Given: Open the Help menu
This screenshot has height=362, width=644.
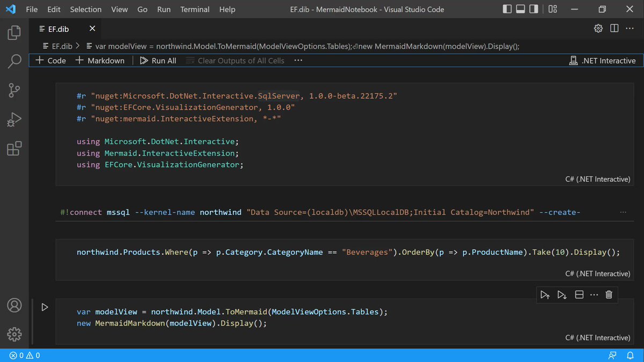Looking at the screenshot, I should (x=228, y=9).
